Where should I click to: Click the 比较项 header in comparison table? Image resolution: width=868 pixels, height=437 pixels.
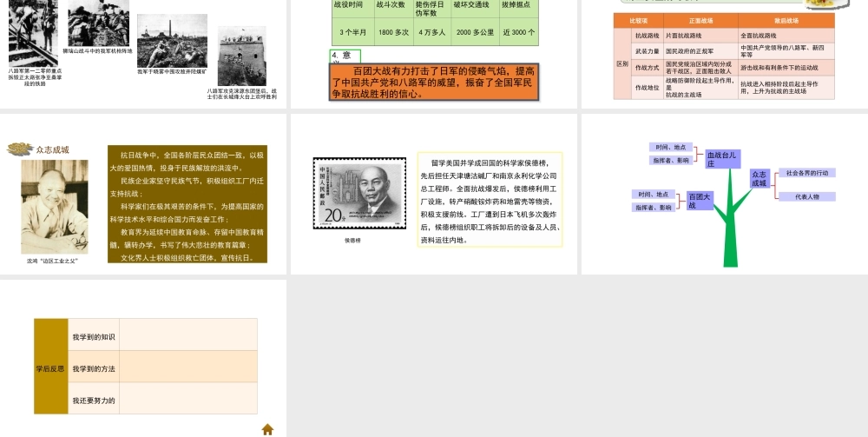click(x=638, y=21)
